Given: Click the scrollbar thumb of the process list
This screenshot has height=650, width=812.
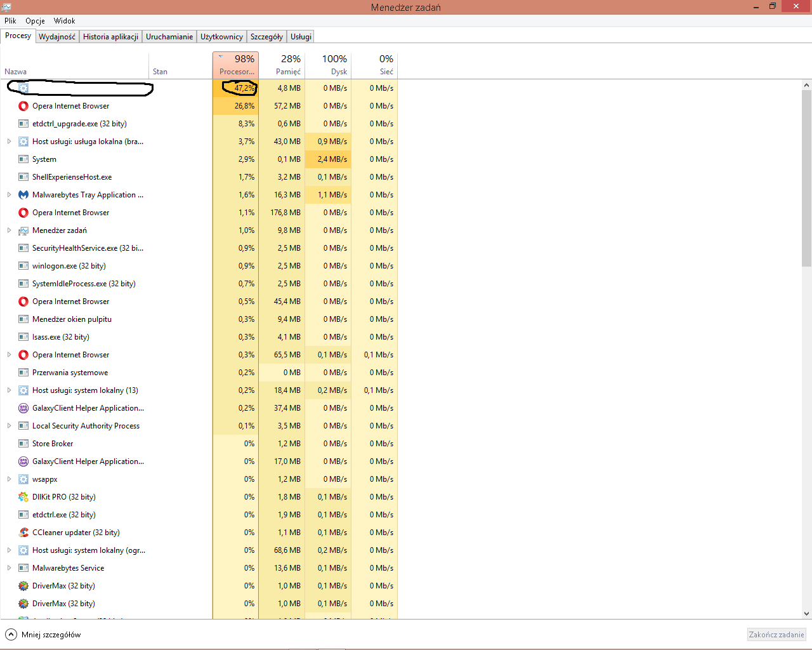Looking at the screenshot, I should tap(806, 178).
